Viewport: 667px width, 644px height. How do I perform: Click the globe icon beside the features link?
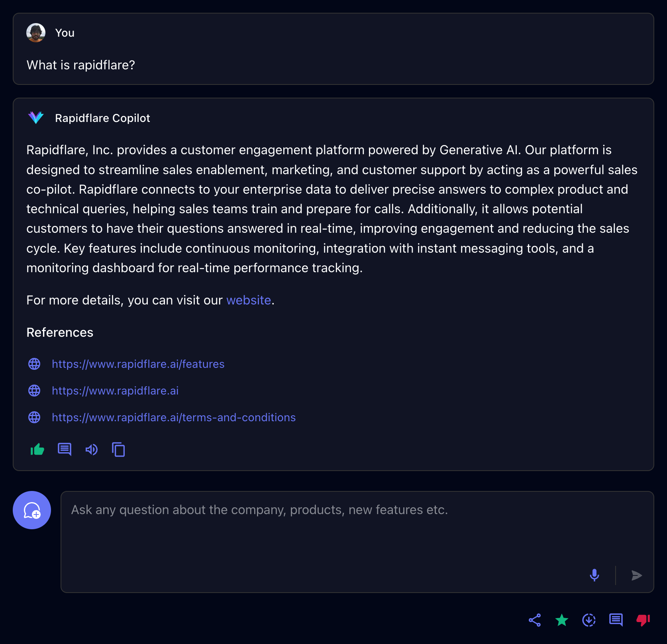[34, 364]
